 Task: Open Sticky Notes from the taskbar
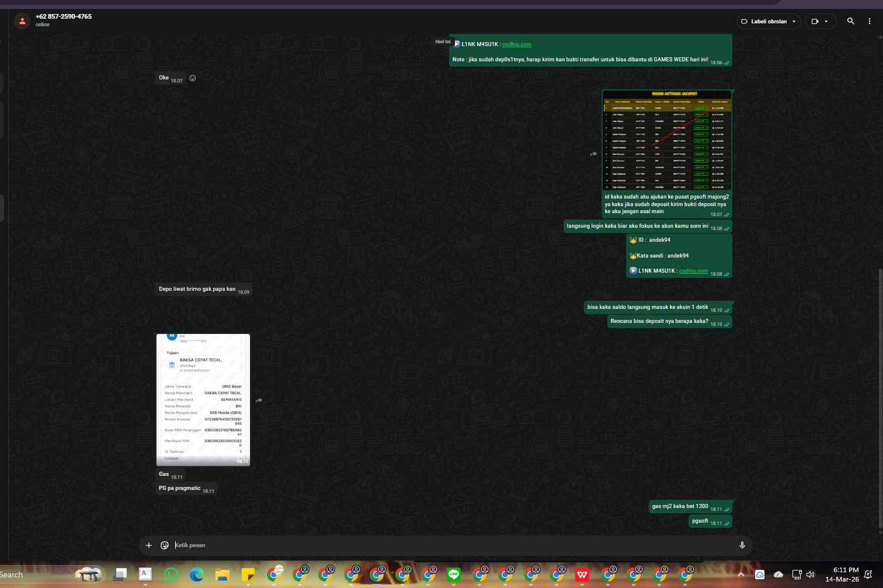pos(248,575)
